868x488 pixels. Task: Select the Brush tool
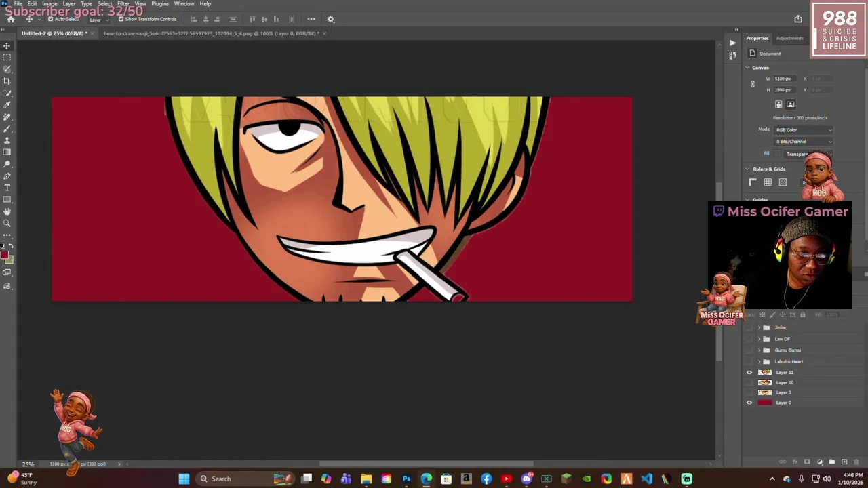(x=7, y=129)
